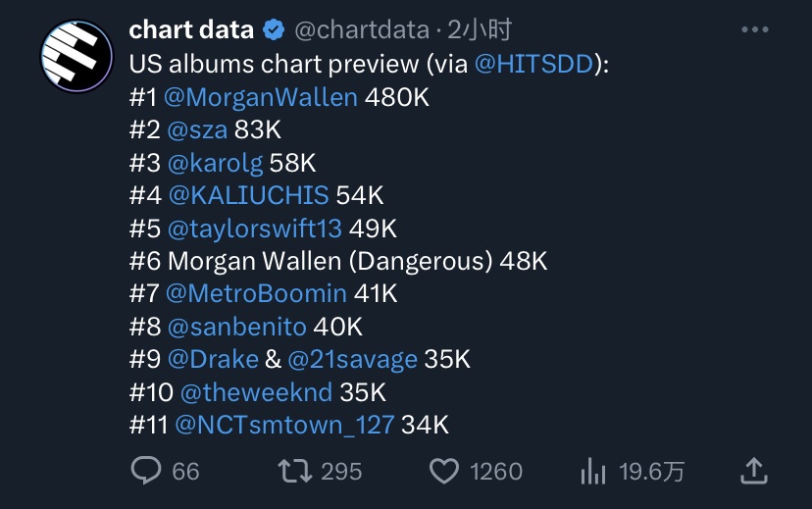Visit @sanbenito profile link
Image resolution: width=812 pixels, height=509 pixels.
(x=236, y=327)
